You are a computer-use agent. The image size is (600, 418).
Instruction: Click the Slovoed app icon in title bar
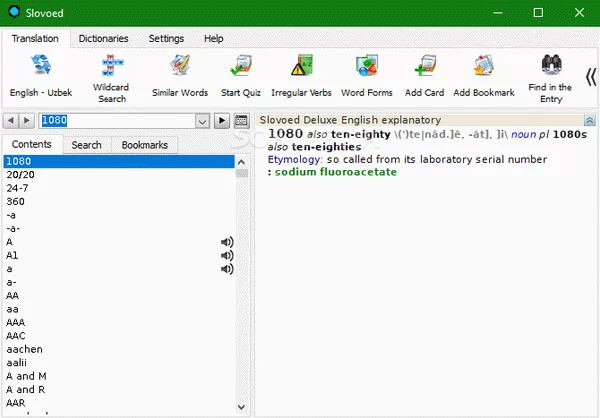click(x=15, y=12)
